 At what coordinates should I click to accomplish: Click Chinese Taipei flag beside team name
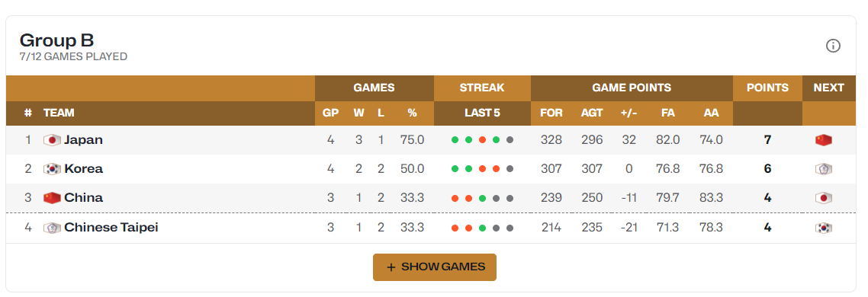coord(52,227)
